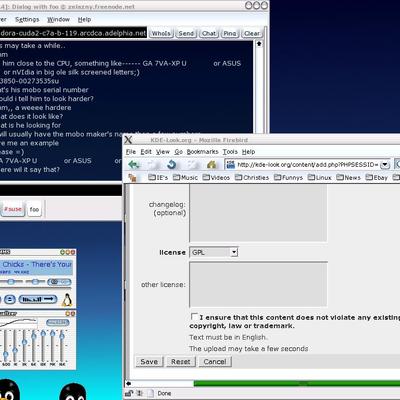Open the Edit menu in Firebird
This screenshot has width=400, height=400.
(x=146, y=152)
